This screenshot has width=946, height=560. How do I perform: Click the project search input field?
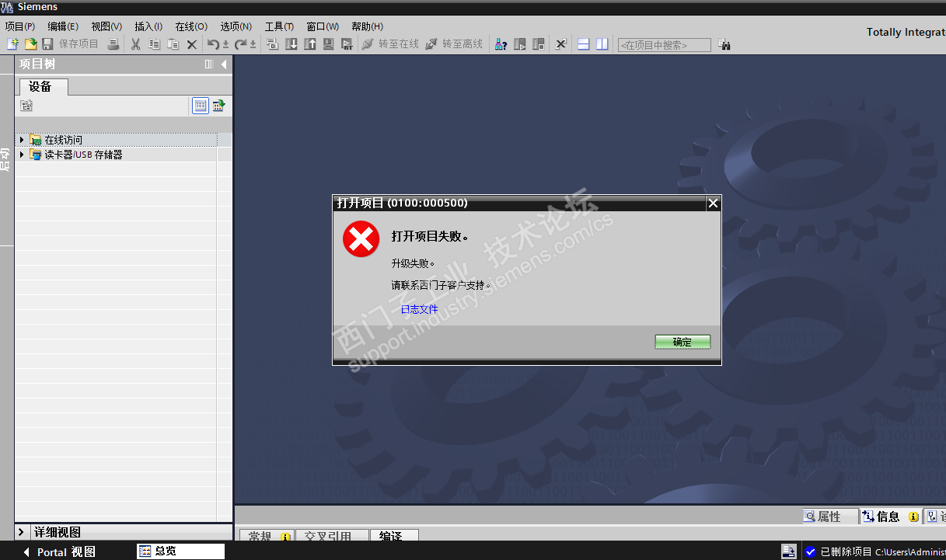[664, 45]
